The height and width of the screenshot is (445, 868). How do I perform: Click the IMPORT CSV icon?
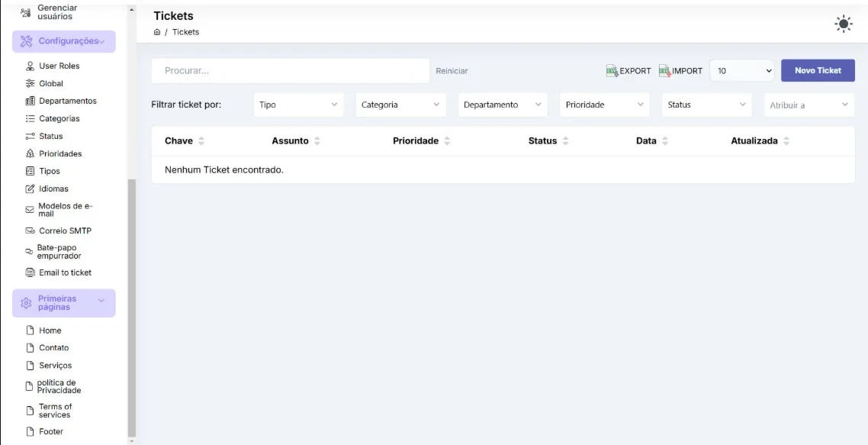click(665, 71)
